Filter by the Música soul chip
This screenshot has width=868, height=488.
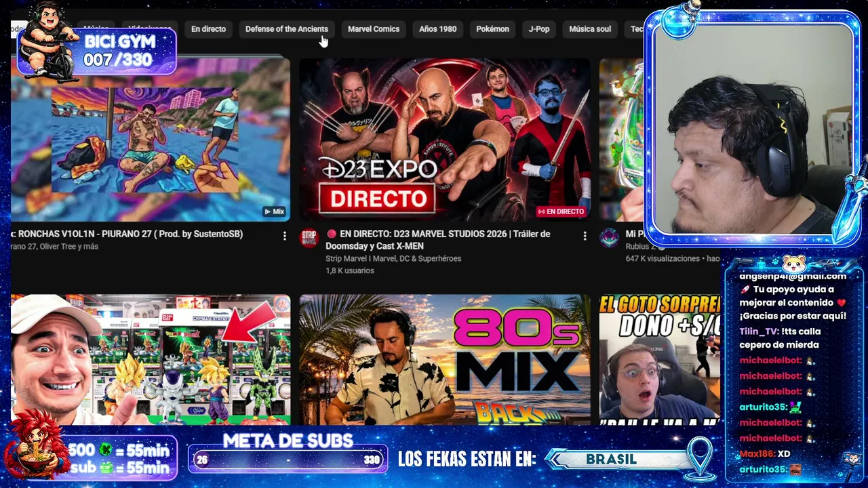pyautogui.click(x=590, y=29)
